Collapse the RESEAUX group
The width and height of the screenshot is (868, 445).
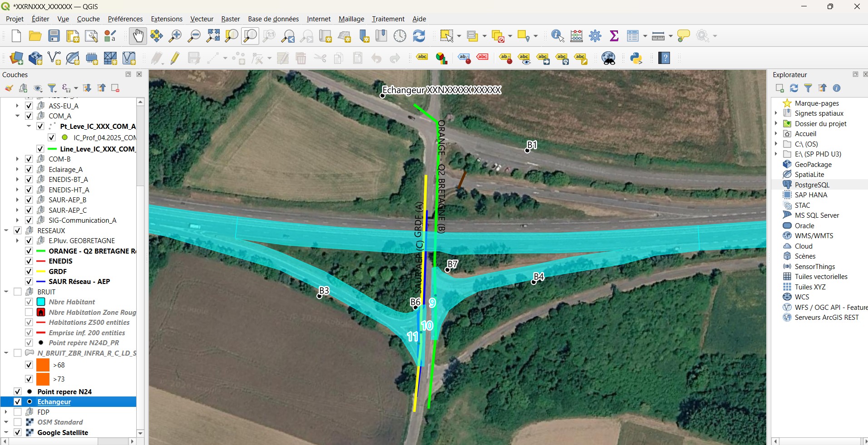click(x=6, y=230)
